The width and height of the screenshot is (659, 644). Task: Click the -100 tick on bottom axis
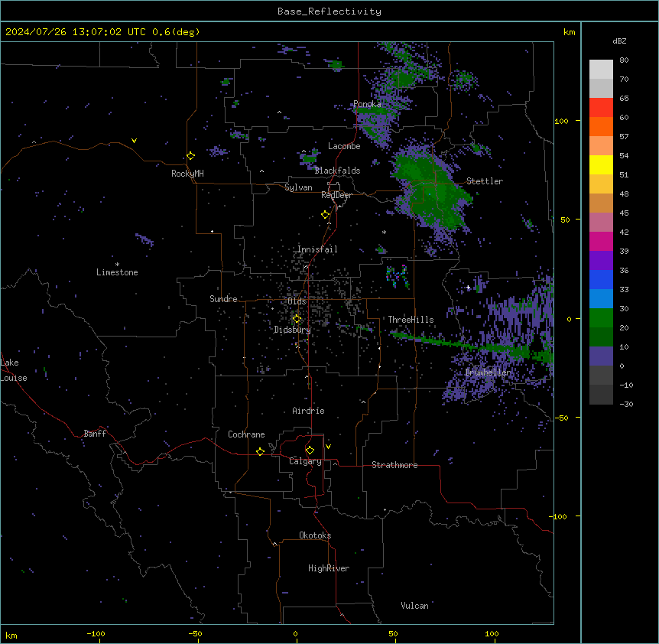(x=96, y=633)
